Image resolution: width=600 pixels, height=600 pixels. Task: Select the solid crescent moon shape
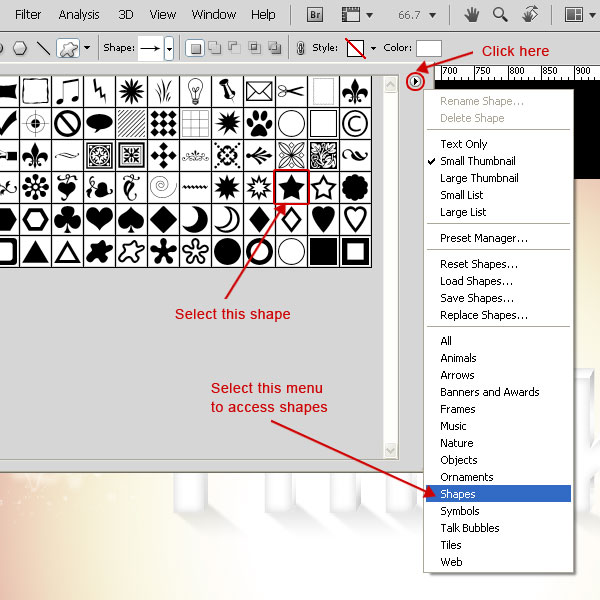(195, 219)
